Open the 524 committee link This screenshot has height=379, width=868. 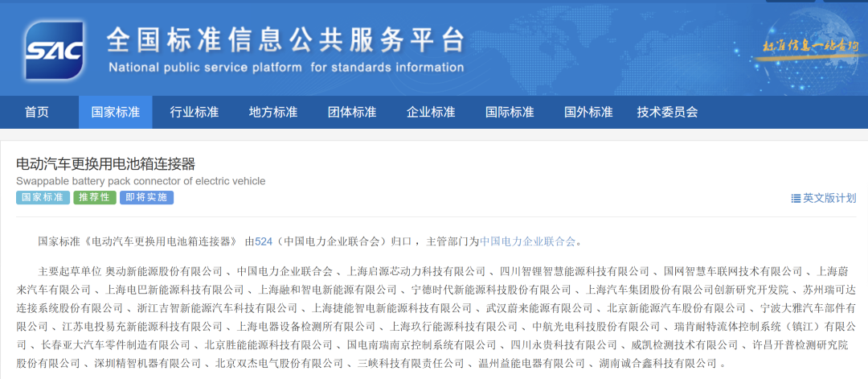(264, 241)
